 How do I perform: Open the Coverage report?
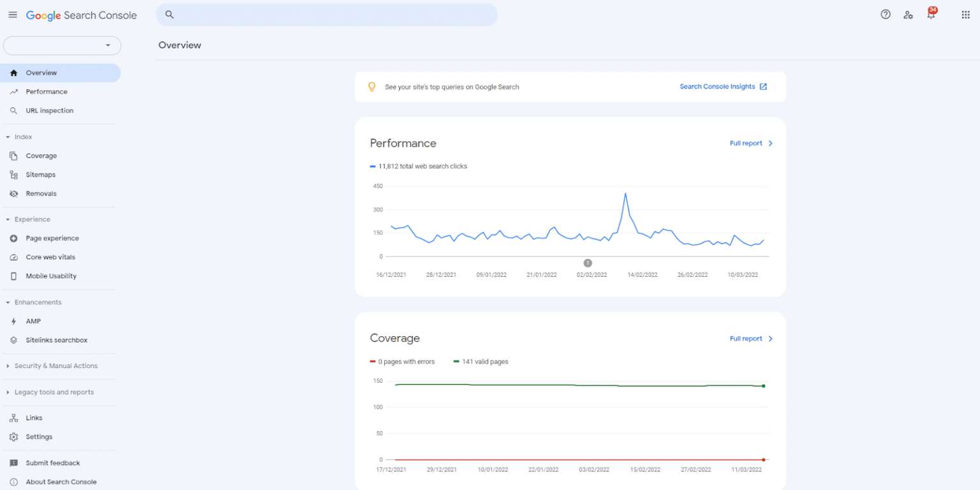pos(41,155)
